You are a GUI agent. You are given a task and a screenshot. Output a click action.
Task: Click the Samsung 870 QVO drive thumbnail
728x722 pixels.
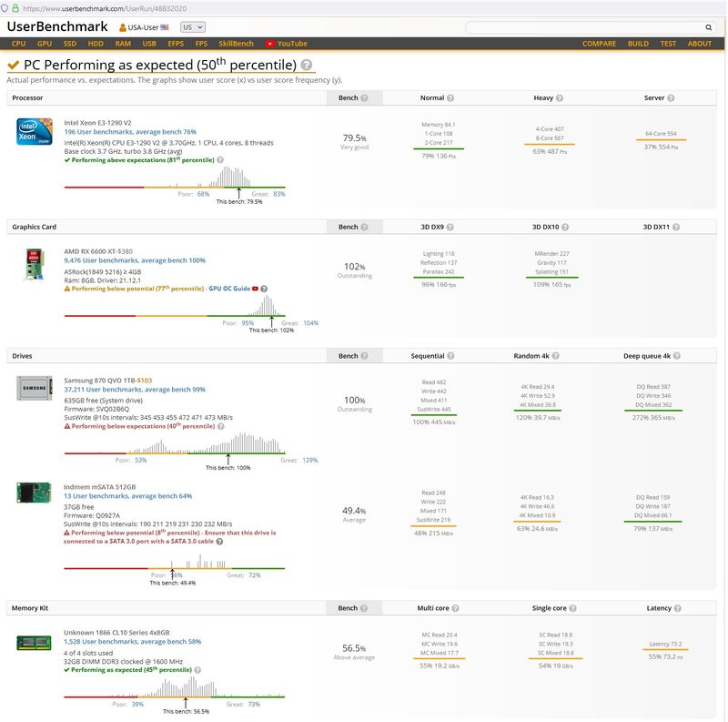35,388
